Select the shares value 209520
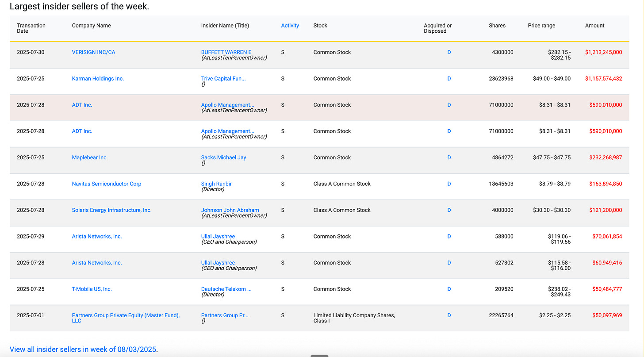The image size is (644, 357). pyautogui.click(x=504, y=289)
